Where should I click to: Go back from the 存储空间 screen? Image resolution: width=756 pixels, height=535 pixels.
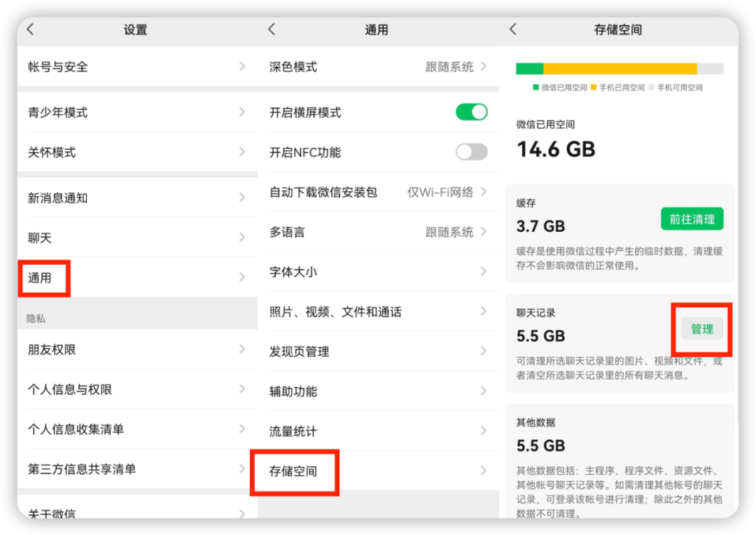[x=513, y=29]
